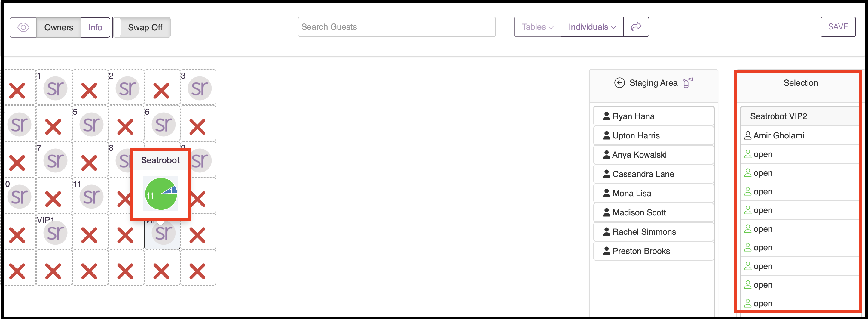Image resolution: width=868 pixels, height=319 pixels.
Task: Click table 5 sr icon
Action: (x=91, y=124)
